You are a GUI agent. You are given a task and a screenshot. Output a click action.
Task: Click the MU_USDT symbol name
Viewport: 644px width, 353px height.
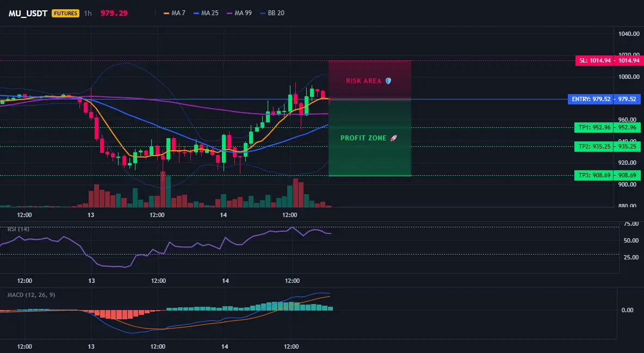pos(28,13)
